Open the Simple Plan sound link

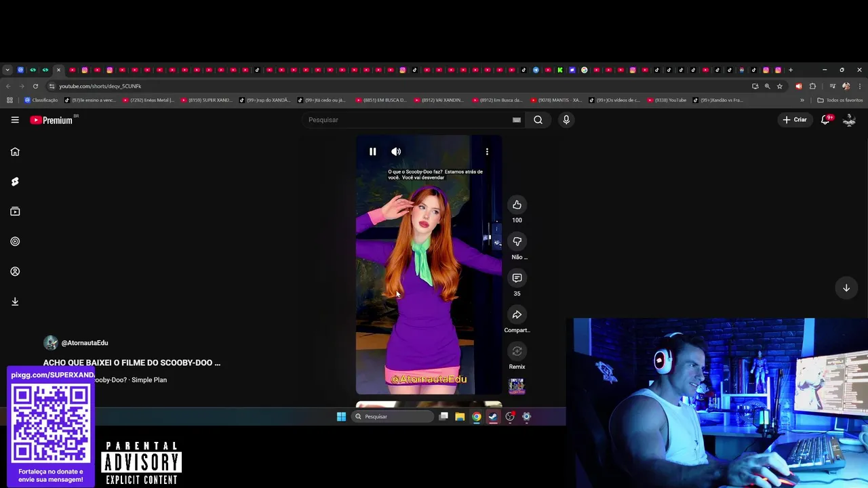tap(130, 380)
